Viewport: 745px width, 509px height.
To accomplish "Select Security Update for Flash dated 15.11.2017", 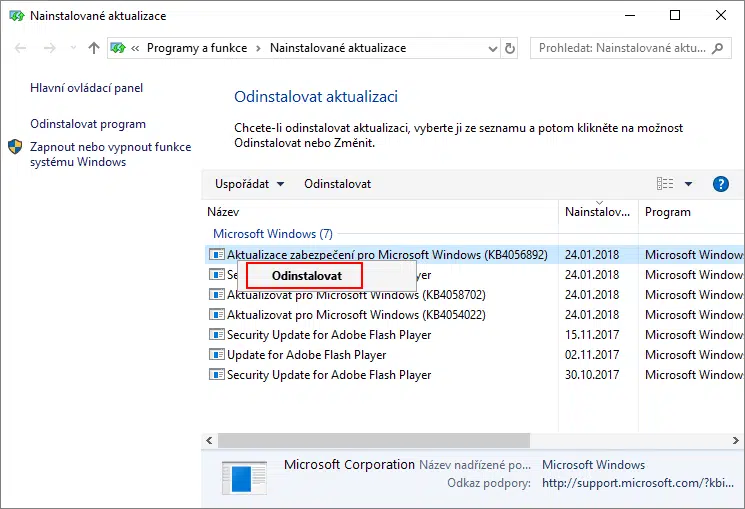I will (x=329, y=335).
